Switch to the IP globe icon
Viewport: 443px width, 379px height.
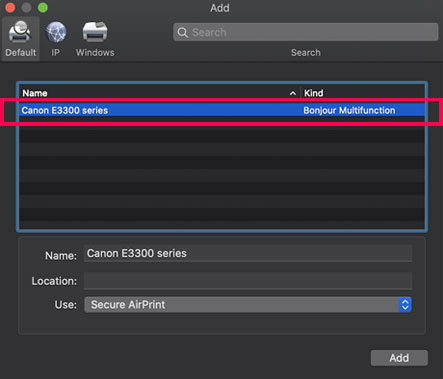[56, 32]
